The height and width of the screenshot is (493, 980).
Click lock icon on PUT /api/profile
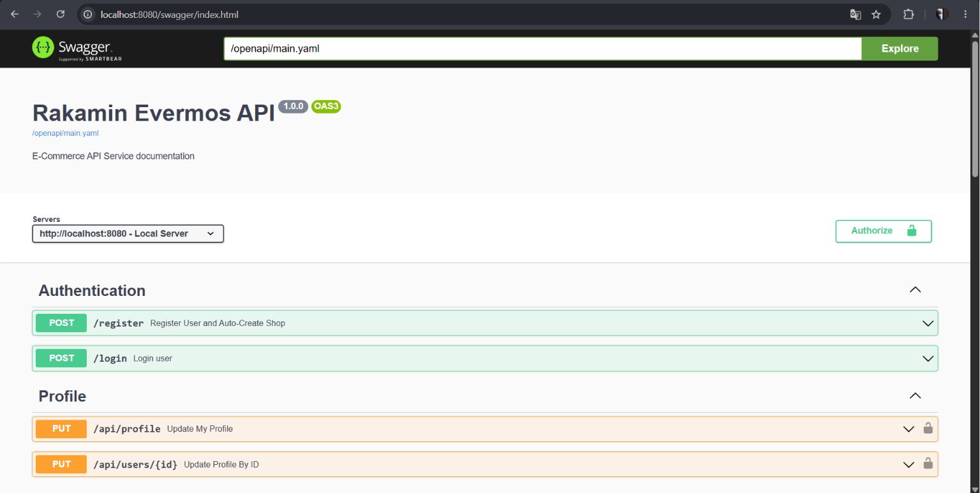click(x=928, y=429)
